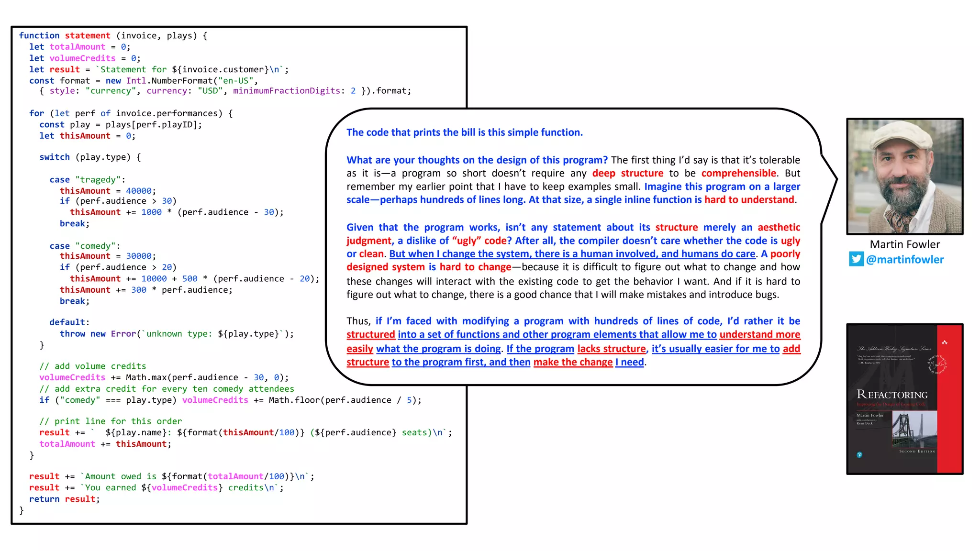Click the red 'lacks structure' underlined phrase
This screenshot has height=551, width=980.
pos(612,349)
